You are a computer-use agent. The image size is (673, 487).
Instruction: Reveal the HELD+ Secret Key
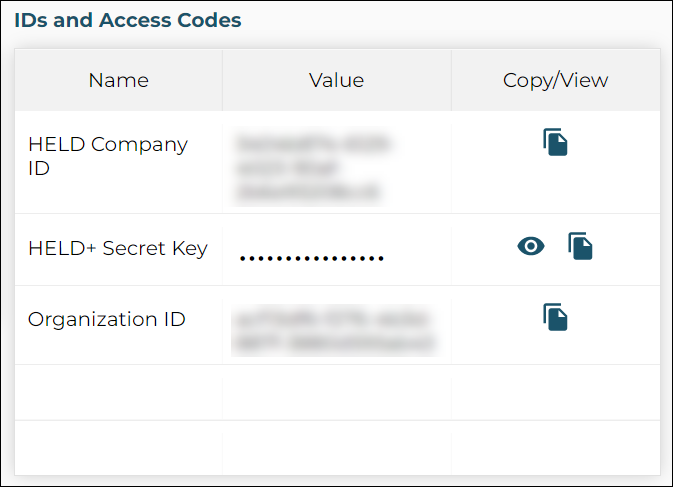[531, 246]
